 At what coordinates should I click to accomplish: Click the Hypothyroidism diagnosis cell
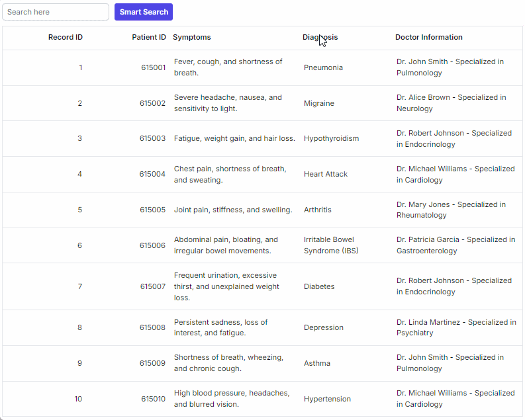pos(332,138)
